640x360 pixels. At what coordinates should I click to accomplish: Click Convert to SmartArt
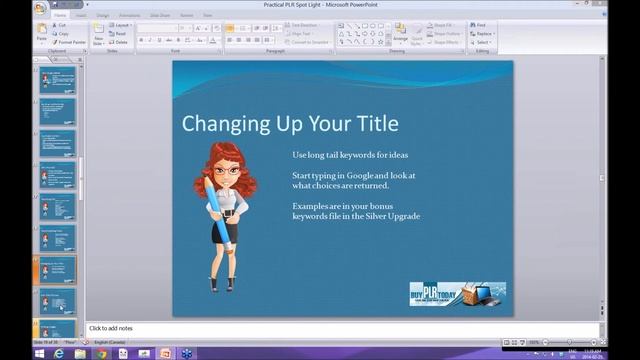(308, 42)
